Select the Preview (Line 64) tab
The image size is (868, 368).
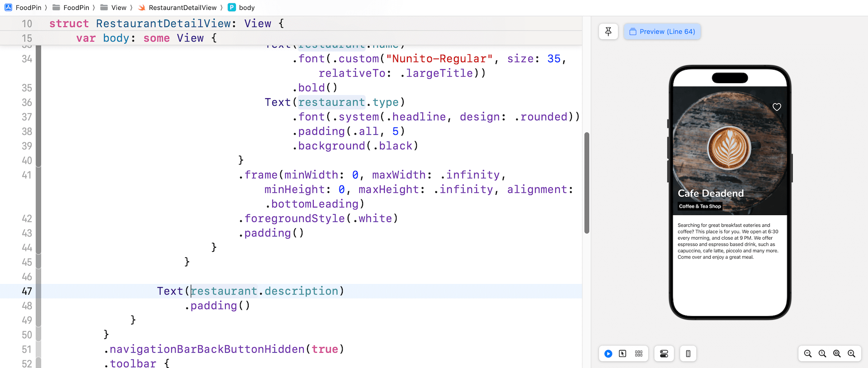[x=662, y=32]
